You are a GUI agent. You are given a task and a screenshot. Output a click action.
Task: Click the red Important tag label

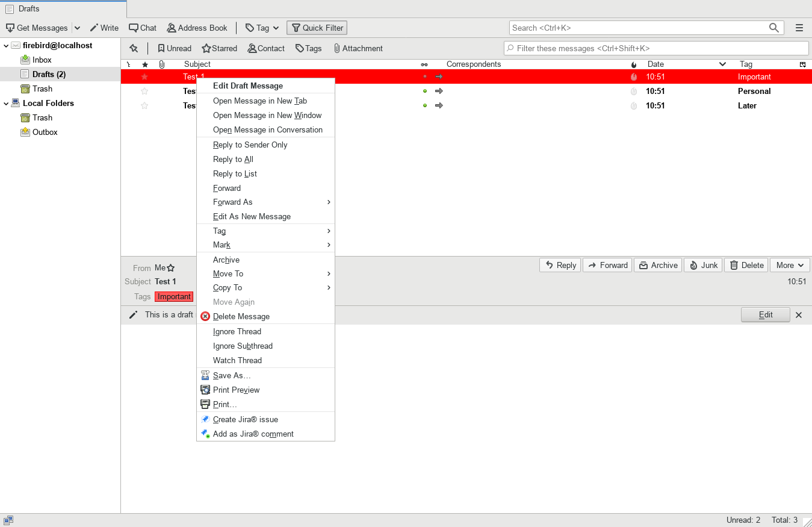[x=174, y=296]
